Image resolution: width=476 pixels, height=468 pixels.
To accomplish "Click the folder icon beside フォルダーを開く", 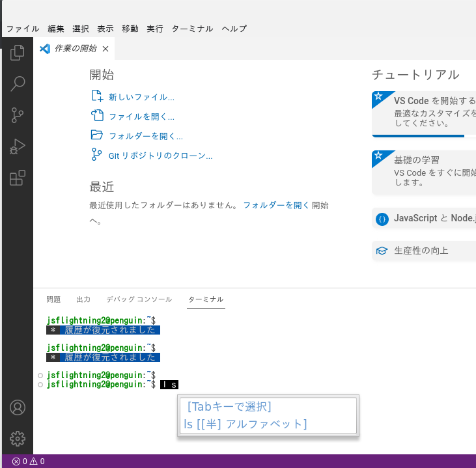I will (97, 135).
